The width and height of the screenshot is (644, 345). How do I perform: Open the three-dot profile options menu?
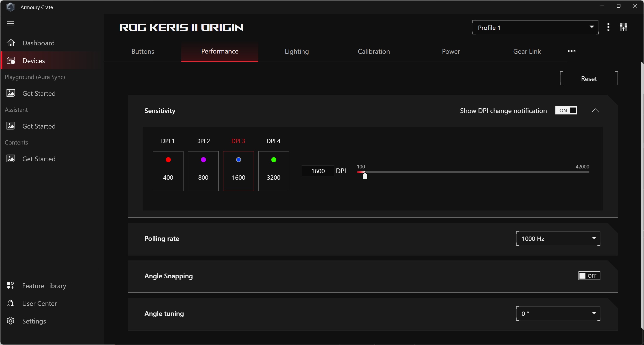[608, 27]
